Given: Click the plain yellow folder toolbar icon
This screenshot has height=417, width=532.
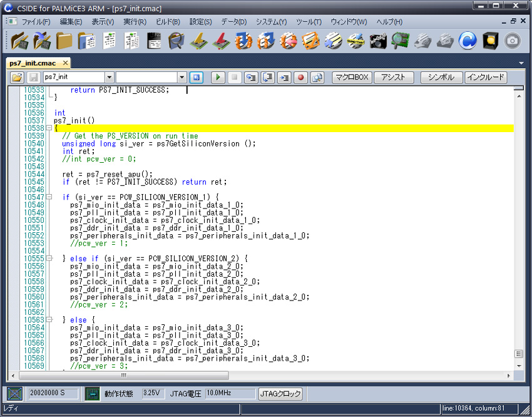Looking at the screenshot, I should (x=64, y=41).
